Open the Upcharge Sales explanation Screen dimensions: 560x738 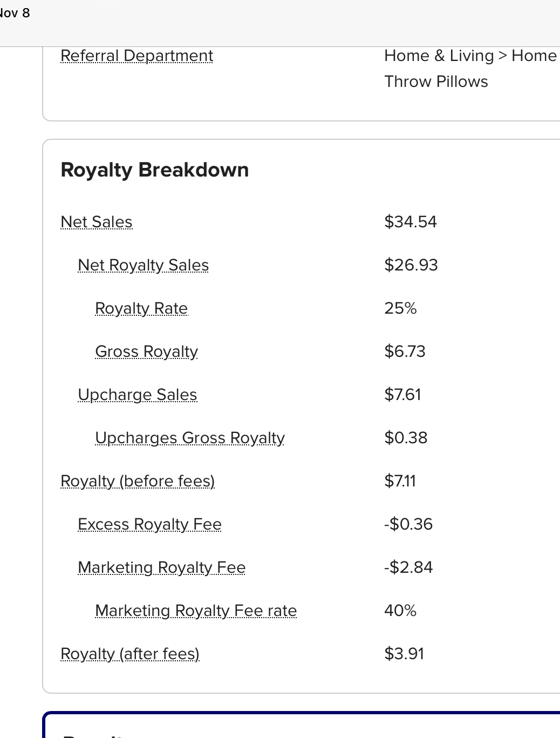[138, 395]
